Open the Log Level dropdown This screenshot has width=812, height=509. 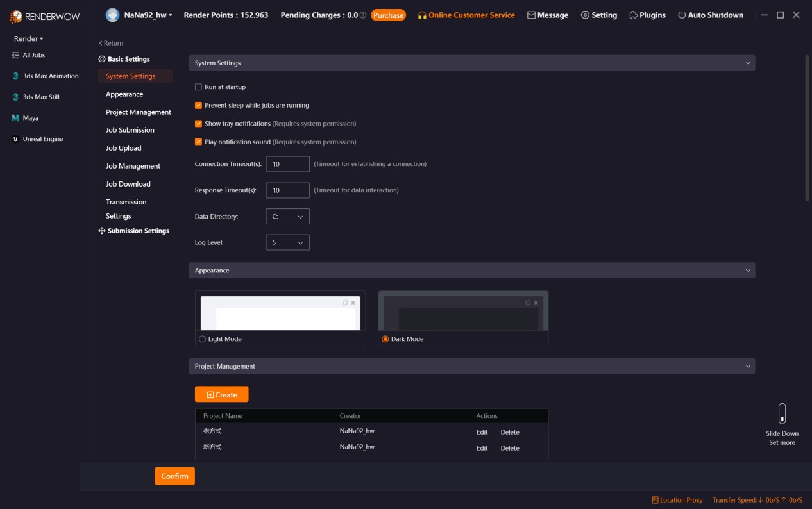click(x=287, y=243)
